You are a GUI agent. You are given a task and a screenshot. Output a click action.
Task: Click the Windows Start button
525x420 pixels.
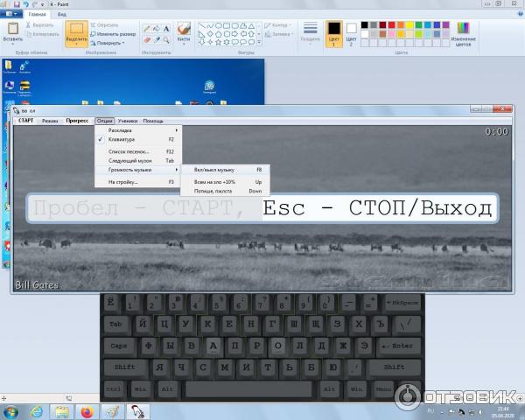pyautogui.click(x=11, y=411)
